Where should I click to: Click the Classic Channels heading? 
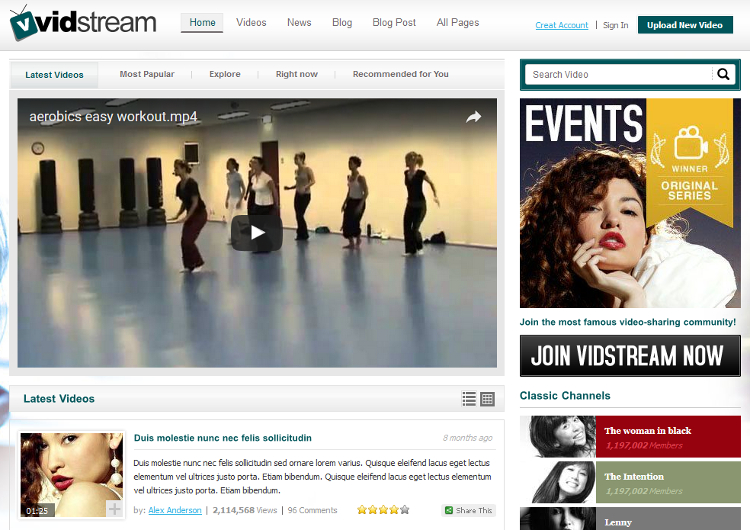(x=565, y=396)
